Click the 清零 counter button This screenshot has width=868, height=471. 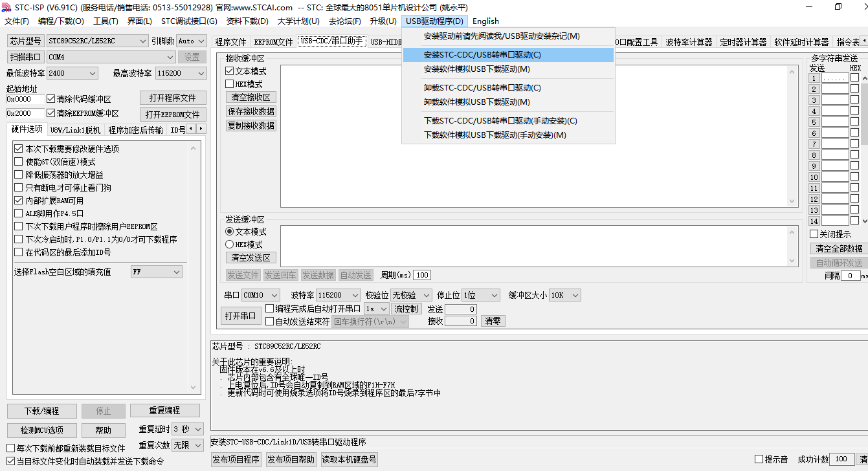pos(493,321)
